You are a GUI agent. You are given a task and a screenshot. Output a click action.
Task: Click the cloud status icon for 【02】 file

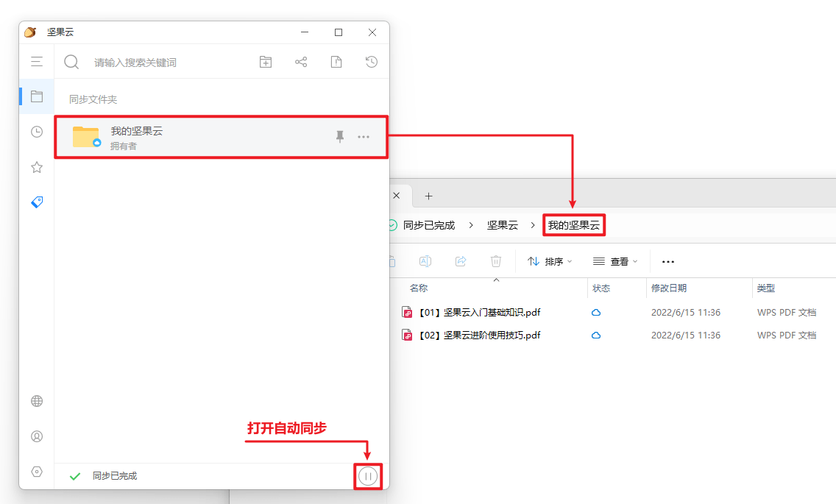(x=596, y=336)
